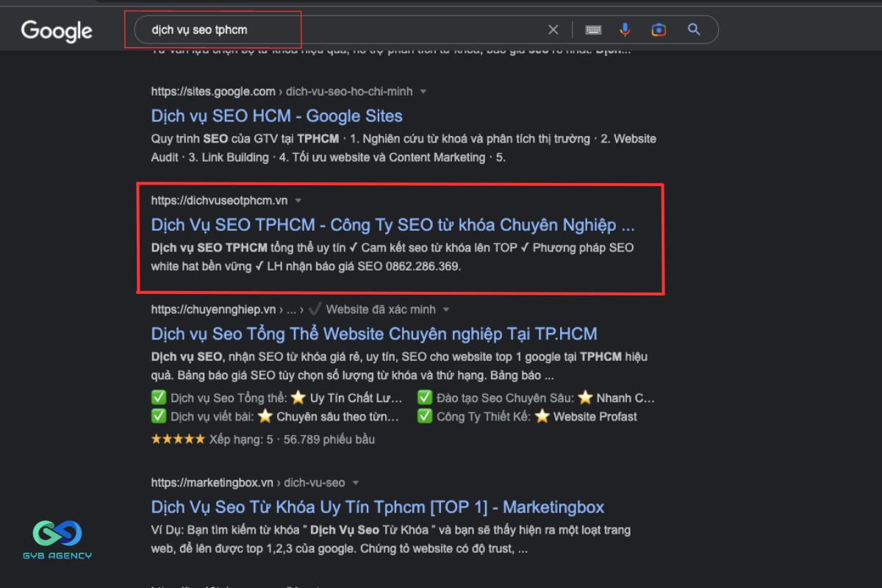Click the https://sites.google.com breadcrumb URL
Screen dimensions: 882x588
point(282,92)
